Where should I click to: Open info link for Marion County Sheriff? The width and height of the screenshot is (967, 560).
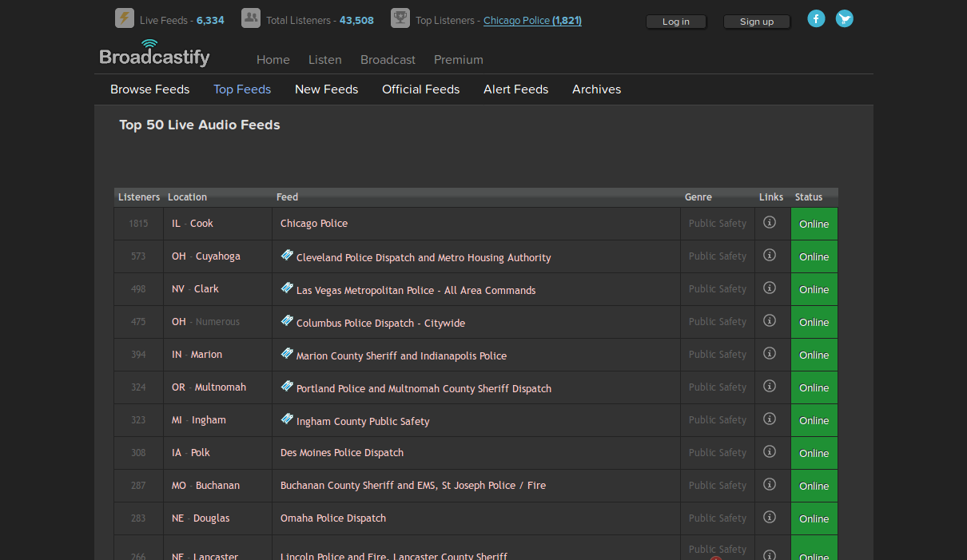[770, 353]
